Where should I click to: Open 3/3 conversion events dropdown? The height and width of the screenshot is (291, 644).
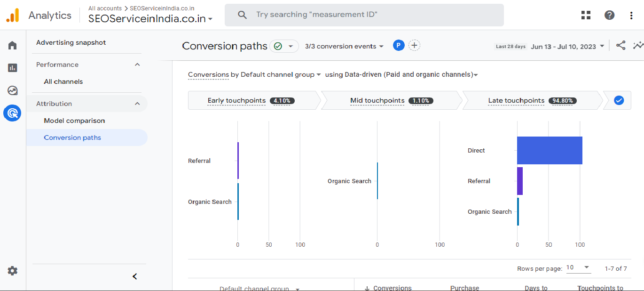pyautogui.click(x=344, y=46)
